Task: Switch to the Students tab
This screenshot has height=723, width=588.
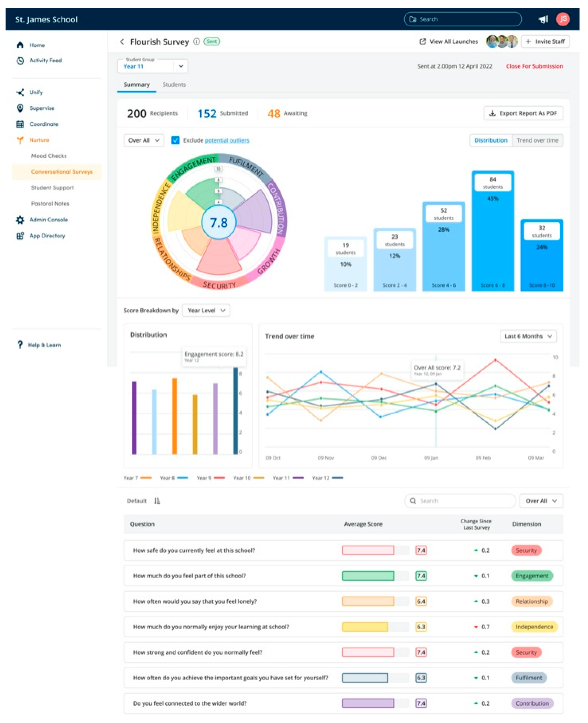Action: click(174, 84)
